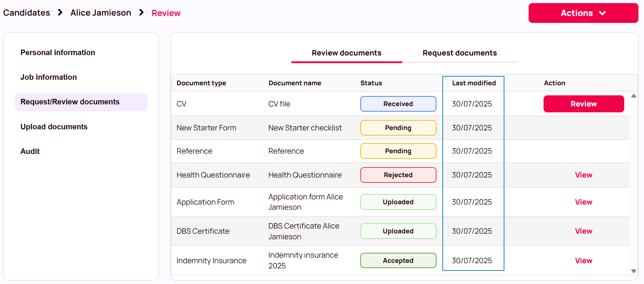Open the Audit section
Image resolution: width=644 pixels, height=284 pixels.
pyautogui.click(x=30, y=152)
